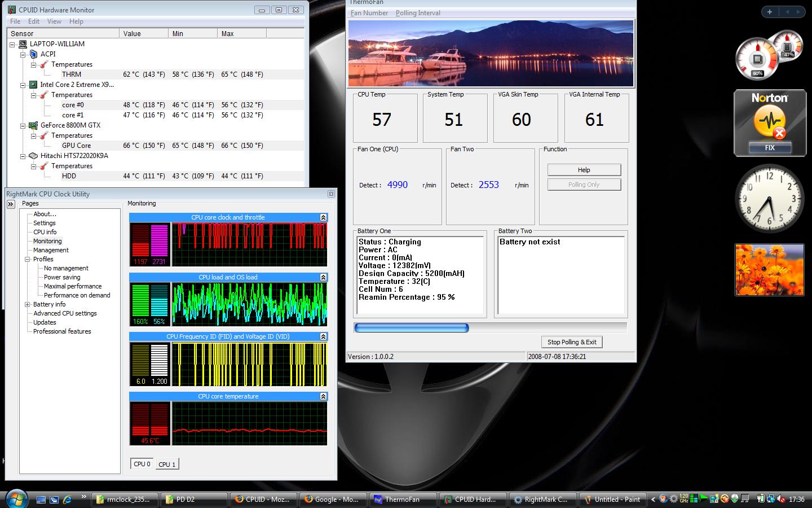Click the 1.20 GHz RMClock tray icon
The width and height of the screenshot is (812, 508).
683,499
